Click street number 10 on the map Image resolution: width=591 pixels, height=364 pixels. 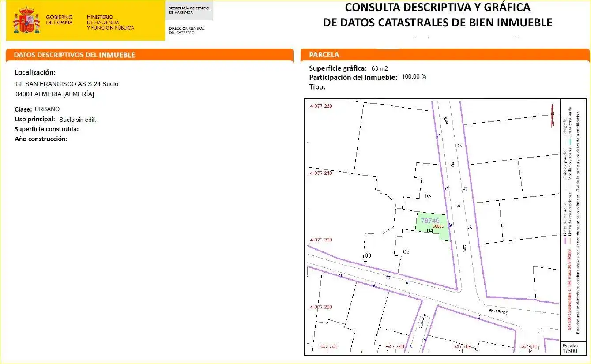coord(388,278)
